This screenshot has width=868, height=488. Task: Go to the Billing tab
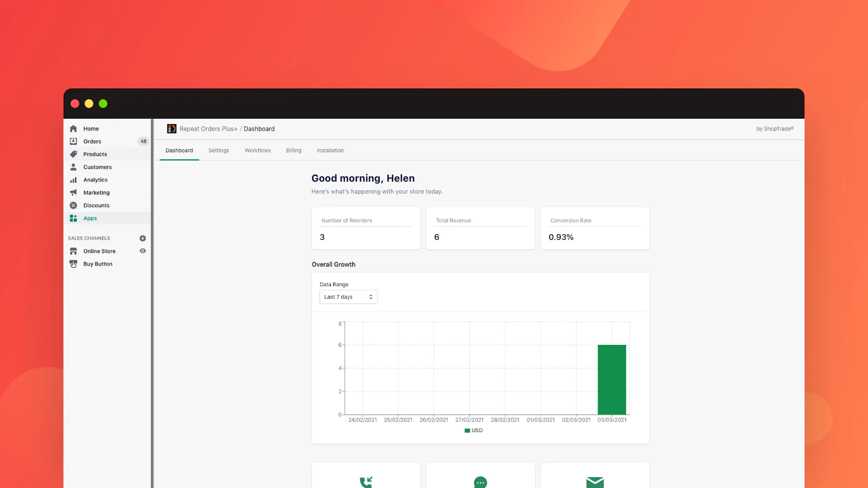pyautogui.click(x=293, y=150)
